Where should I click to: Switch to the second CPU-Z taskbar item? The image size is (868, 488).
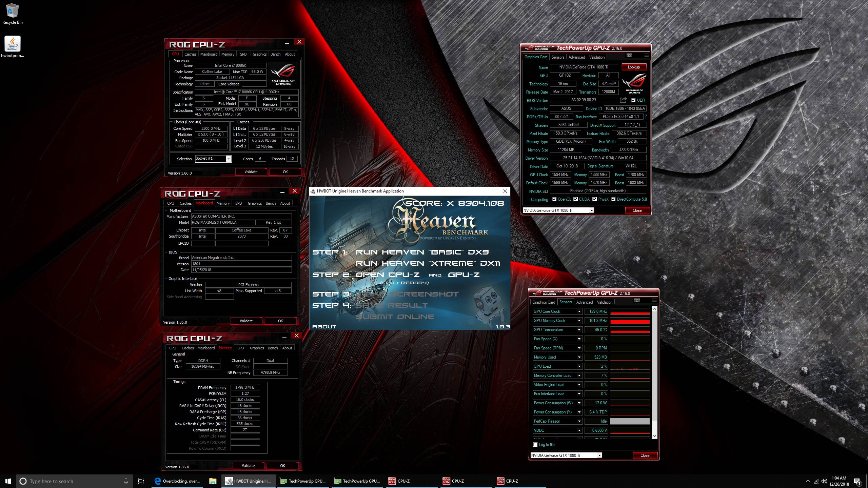tap(466, 481)
